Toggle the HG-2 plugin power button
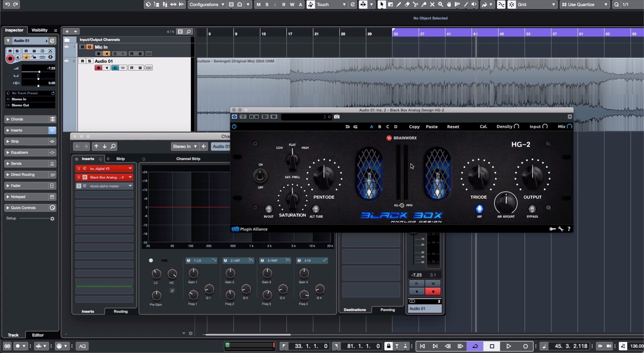Viewport: 644px width, 353px height. [x=234, y=127]
